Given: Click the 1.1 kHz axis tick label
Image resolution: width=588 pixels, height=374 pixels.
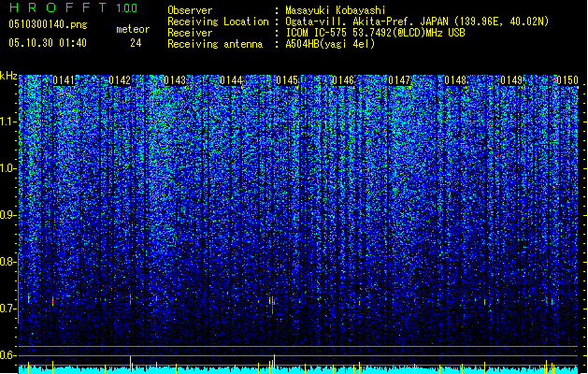Looking at the screenshot, I should coord(8,122).
